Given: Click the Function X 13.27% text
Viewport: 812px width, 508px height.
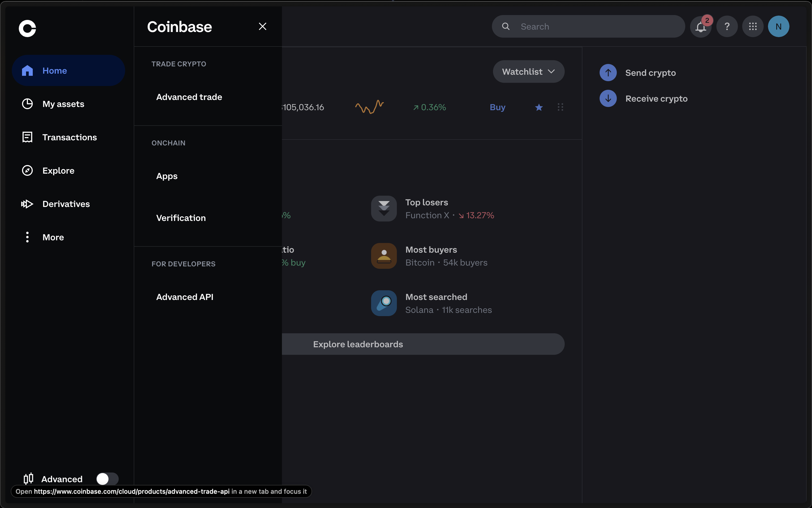Looking at the screenshot, I should tap(450, 215).
